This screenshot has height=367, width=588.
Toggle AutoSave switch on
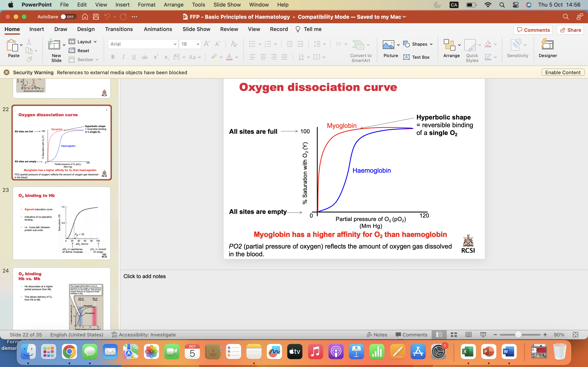click(68, 17)
